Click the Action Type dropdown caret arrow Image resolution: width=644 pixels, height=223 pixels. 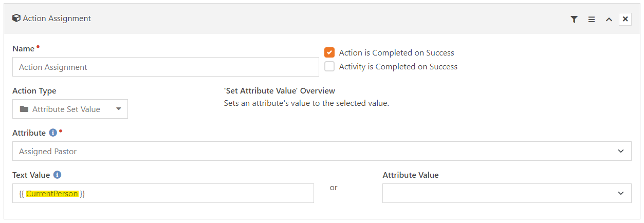119,109
